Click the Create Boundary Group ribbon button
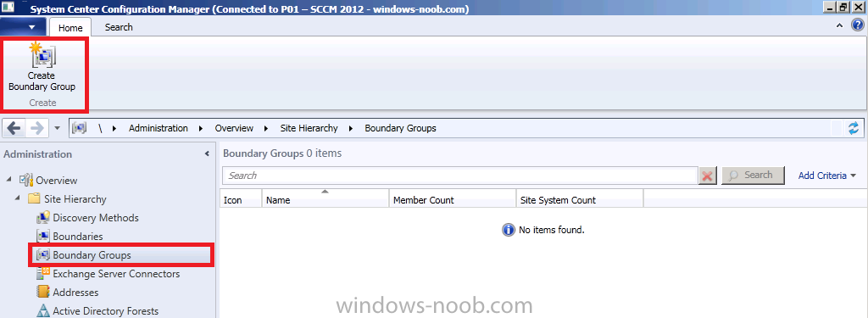Image resolution: width=868 pixels, height=318 pixels. 42,68
